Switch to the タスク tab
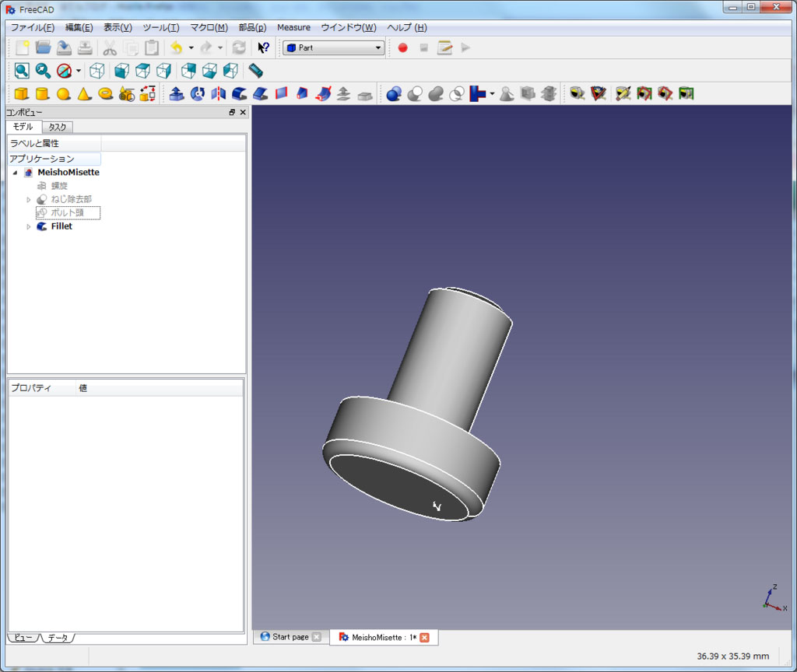The image size is (797, 672). [x=57, y=127]
